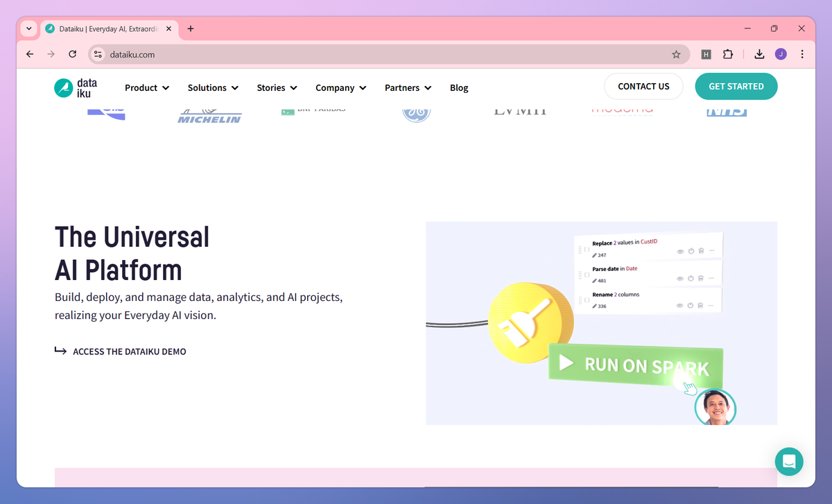Click the site information icon in address bar
Viewport: 832px width, 504px height.
tap(98, 53)
